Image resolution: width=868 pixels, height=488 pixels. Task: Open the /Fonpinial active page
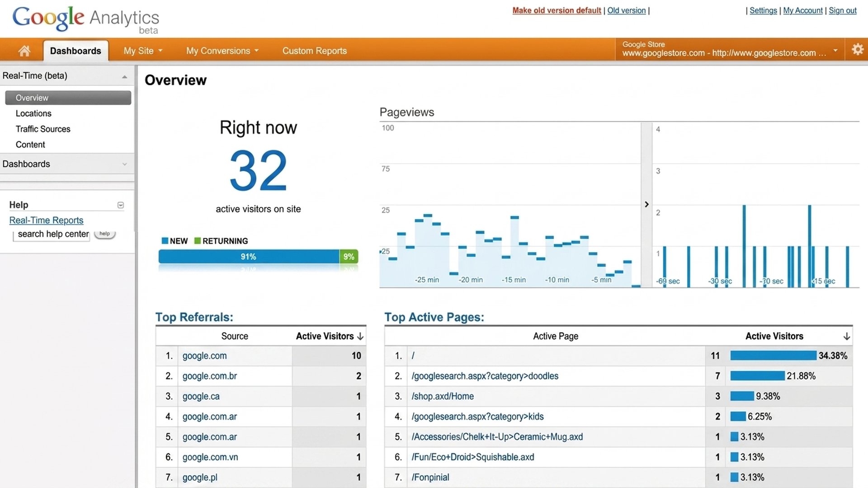coord(430,478)
